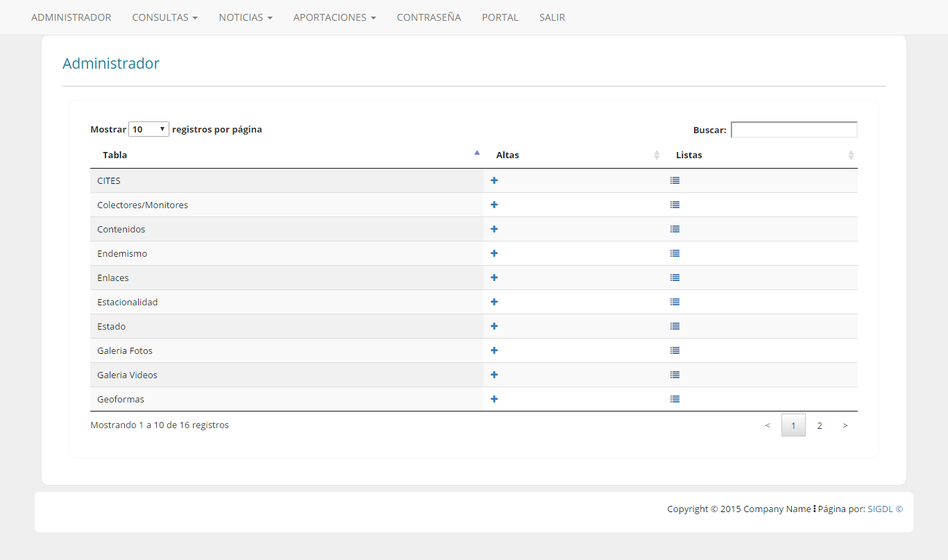
Task: Open the Estado list icon
Action: pos(675,326)
